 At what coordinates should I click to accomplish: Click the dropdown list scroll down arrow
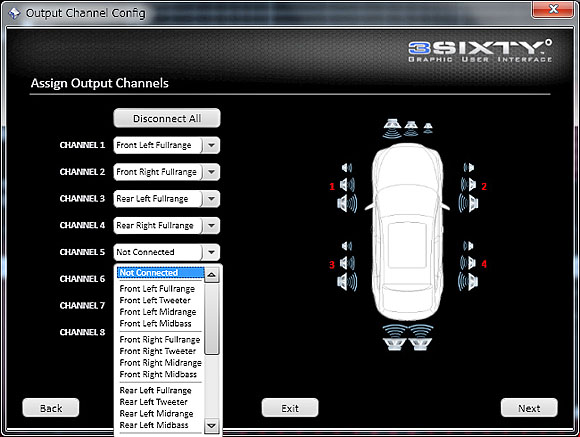(212, 426)
